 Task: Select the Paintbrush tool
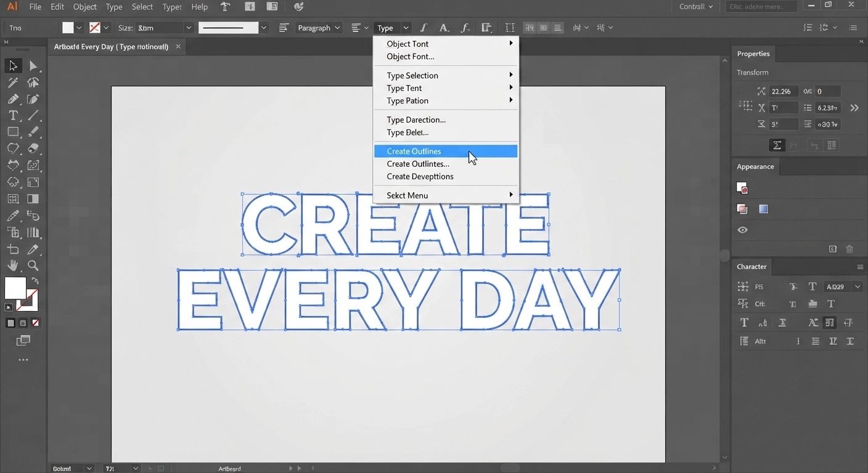point(33,132)
